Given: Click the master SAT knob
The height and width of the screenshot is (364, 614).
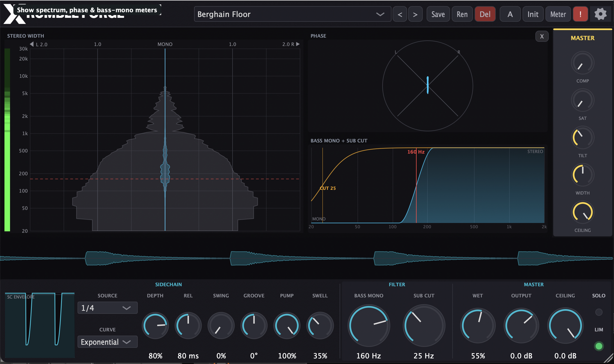Looking at the screenshot, I should point(582,100).
